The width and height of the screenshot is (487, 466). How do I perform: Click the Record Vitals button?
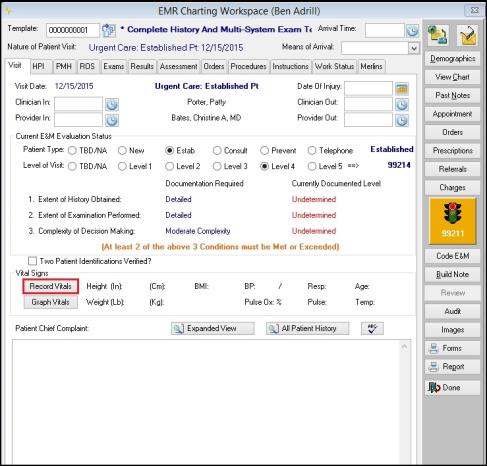pyautogui.click(x=51, y=286)
